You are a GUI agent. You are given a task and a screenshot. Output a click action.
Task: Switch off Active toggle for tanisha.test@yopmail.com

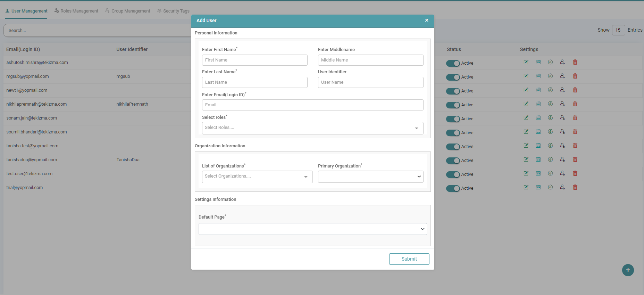tap(453, 147)
